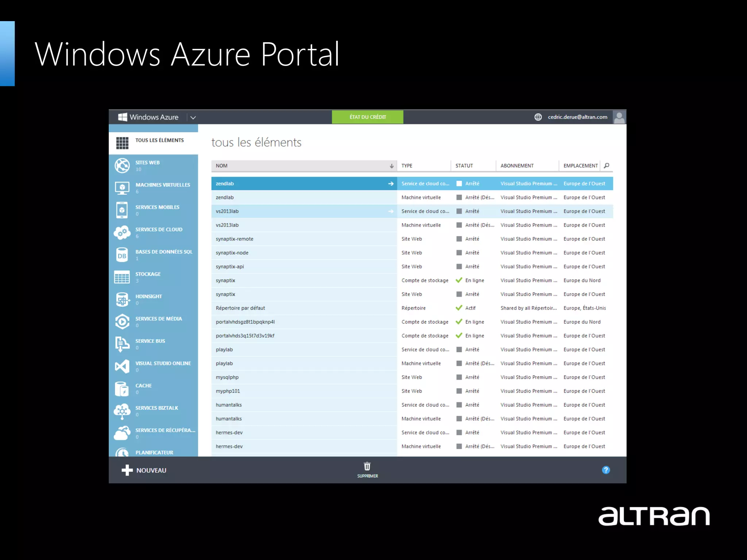Click the Stockage table icon

(x=122, y=277)
